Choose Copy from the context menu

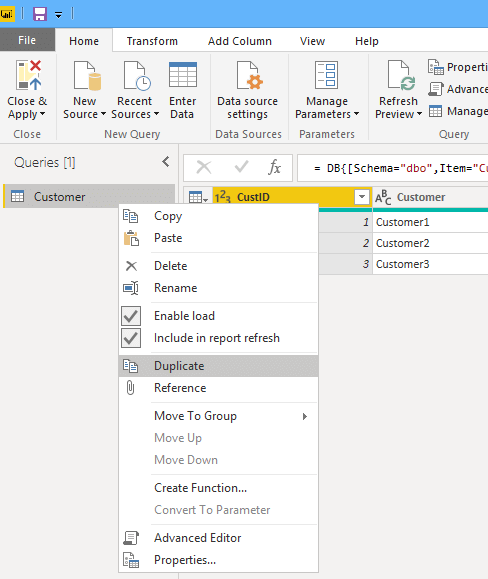pyautogui.click(x=219, y=216)
